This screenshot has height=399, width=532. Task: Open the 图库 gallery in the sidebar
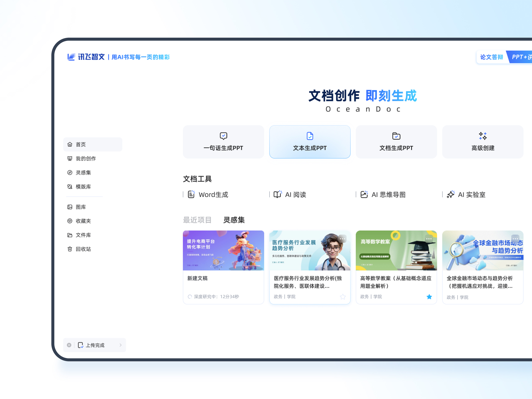point(81,207)
